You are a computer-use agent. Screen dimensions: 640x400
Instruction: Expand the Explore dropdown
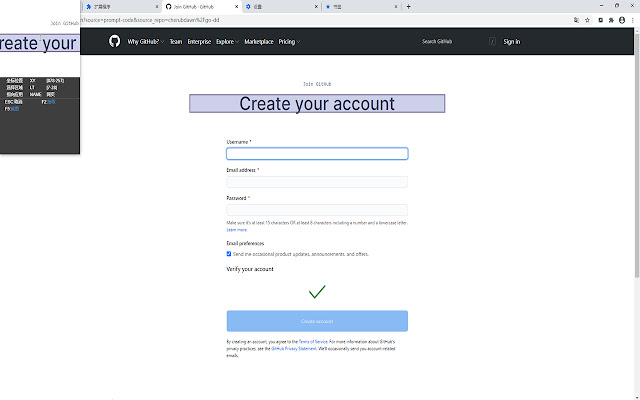[x=227, y=42]
